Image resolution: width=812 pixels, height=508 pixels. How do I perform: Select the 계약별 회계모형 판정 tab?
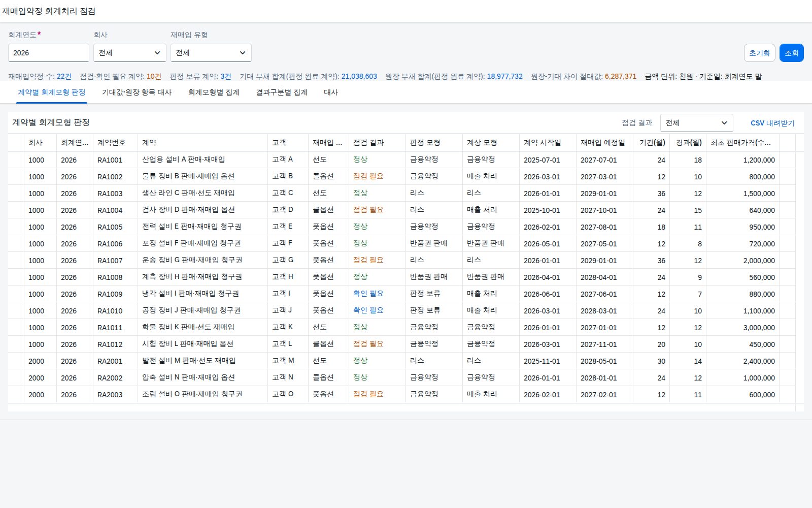point(52,92)
